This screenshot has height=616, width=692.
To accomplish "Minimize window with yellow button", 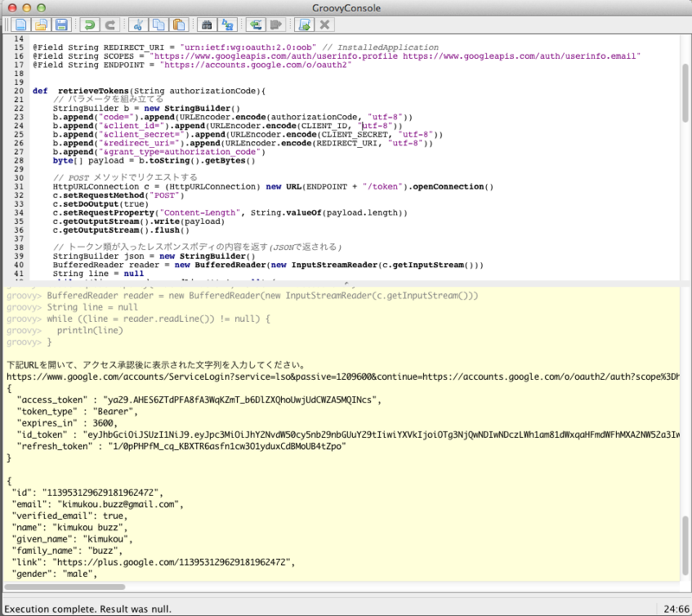I will (x=27, y=8).
